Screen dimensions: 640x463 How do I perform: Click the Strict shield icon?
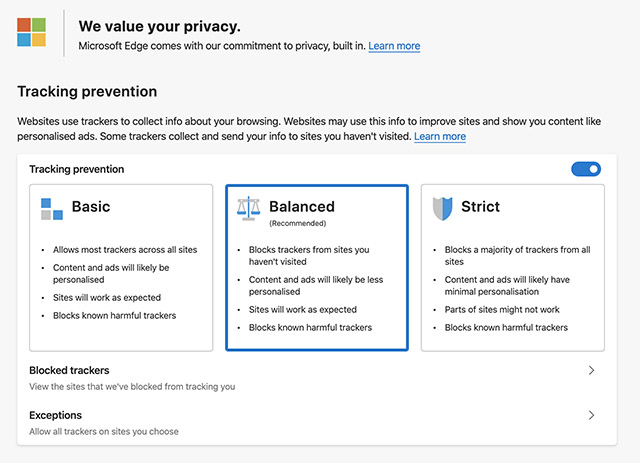pyautogui.click(x=442, y=208)
